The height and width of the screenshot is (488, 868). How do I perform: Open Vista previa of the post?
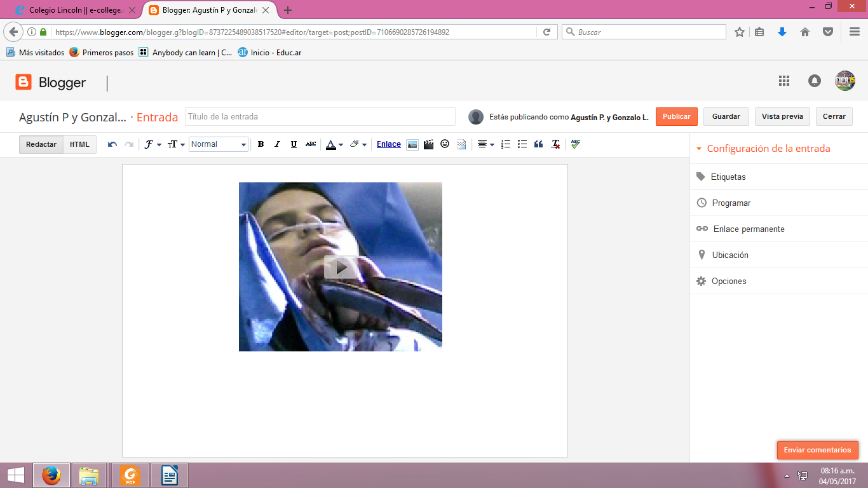pyautogui.click(x=782, y=116)
